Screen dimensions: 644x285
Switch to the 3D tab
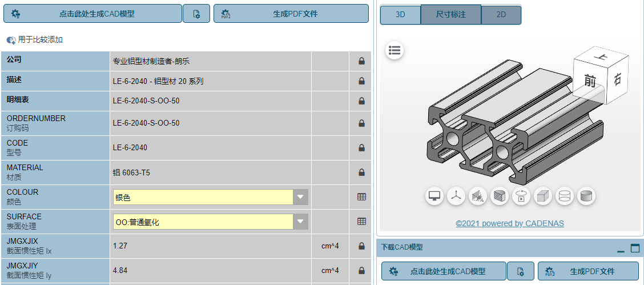click(x=400, y=15)
